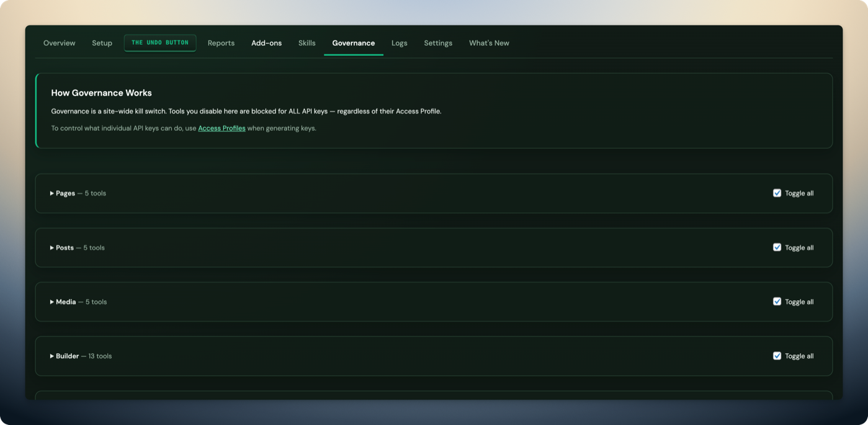
Task: Uncheck Toggle all for Posts tools
Action: (777, 247)
